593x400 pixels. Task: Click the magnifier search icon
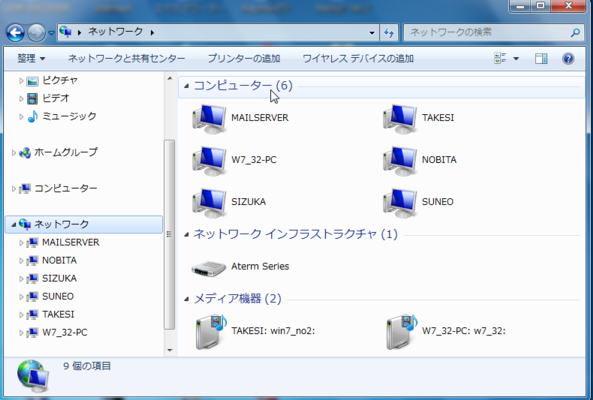[x=575, y=33]
